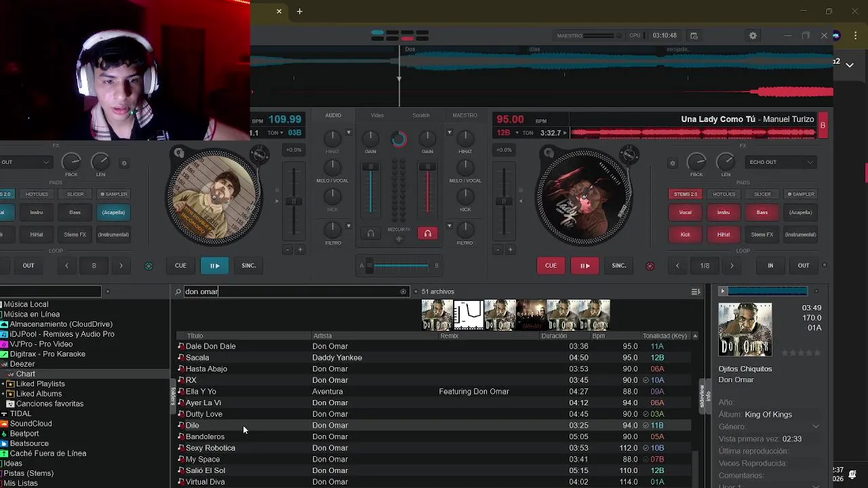Open VirtualDJ settings gear icon

[x=753, y=36]
